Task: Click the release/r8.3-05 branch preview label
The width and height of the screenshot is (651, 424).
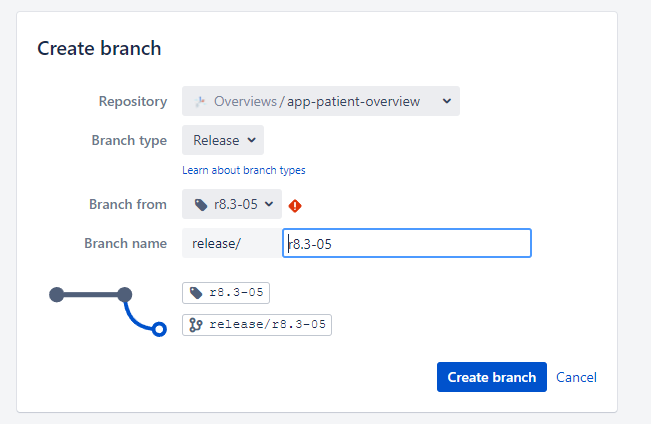Action: coord(257,325)
